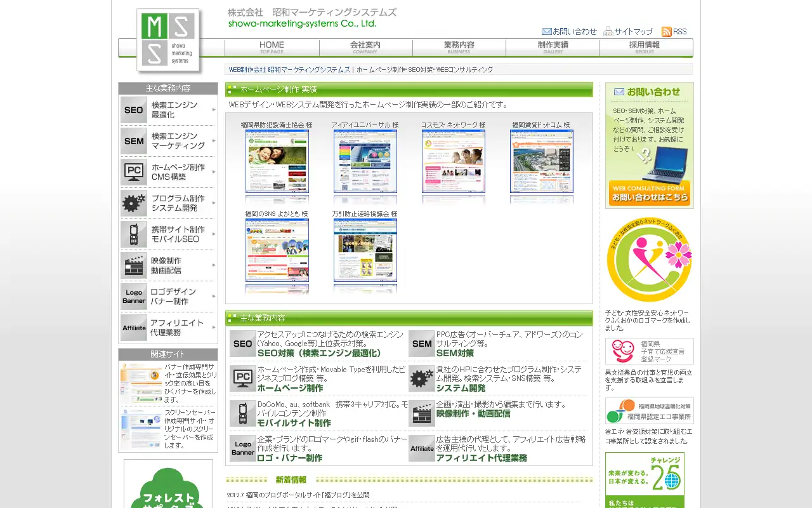812x508 pixels.
Task: Click the チャレンジ25 banner
Action: coord(645,480)
